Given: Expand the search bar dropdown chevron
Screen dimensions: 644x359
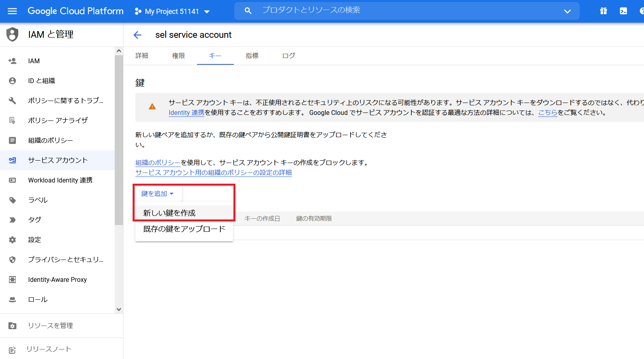Looking at the screenshot, I should pyautogui.click(x=567, y=11).
